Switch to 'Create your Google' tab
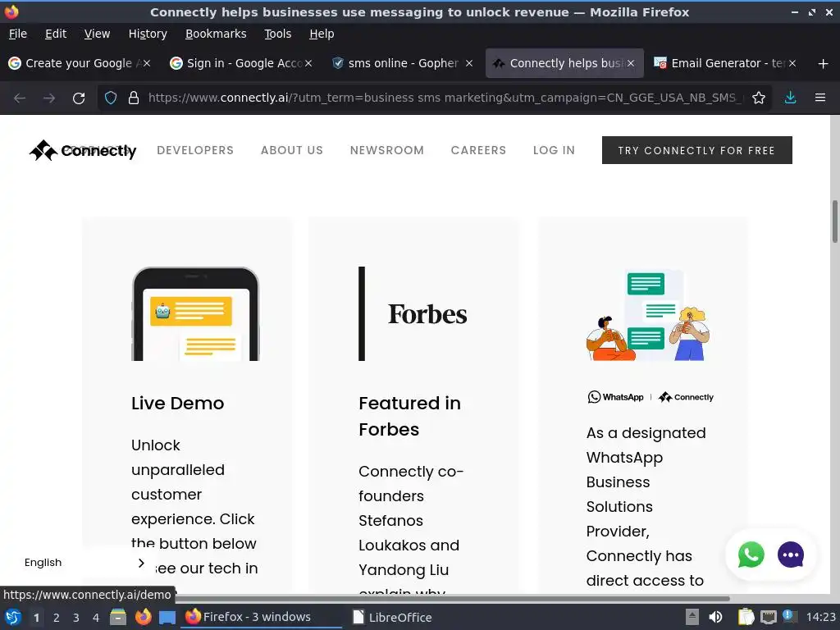 [x=80, y=63]
